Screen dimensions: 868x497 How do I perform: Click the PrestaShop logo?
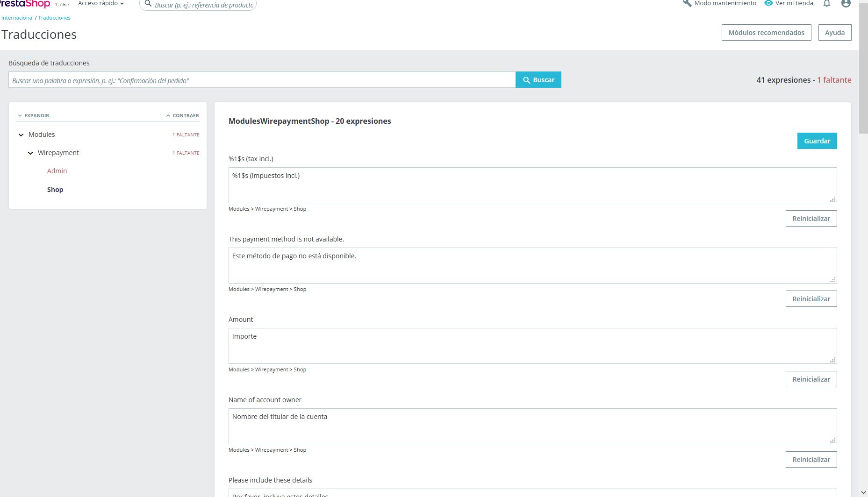tap(25, 4)
